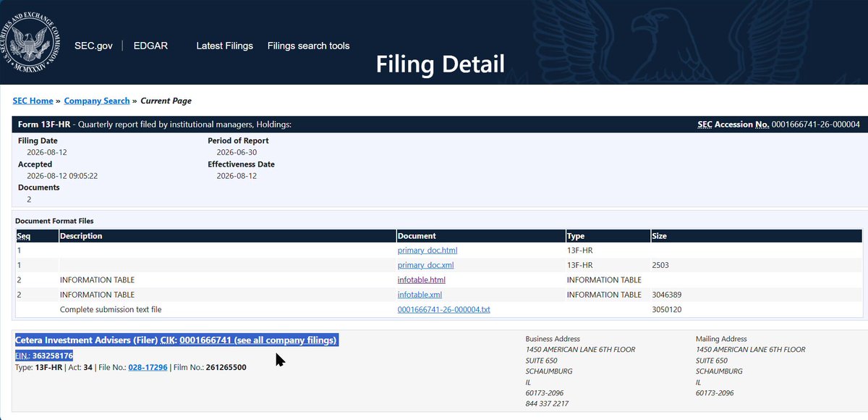The image size is (868, 420).
Task: Open the EDGAR header link
Action: point(150,46)
